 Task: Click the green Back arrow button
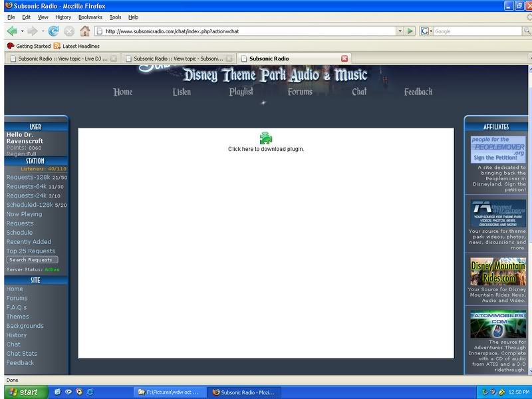click(x=12, y=31)
